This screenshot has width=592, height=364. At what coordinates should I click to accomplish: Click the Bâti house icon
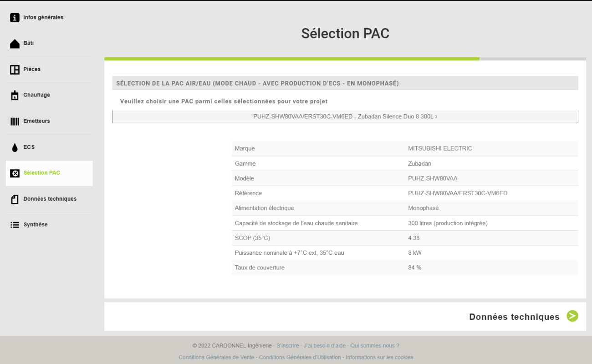(x=15, y=44)
